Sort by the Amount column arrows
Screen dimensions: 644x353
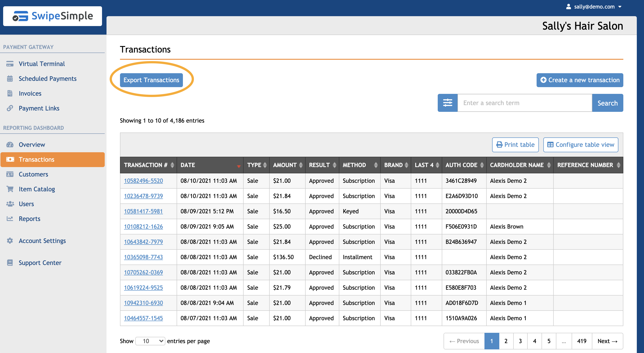pos(301,165)
